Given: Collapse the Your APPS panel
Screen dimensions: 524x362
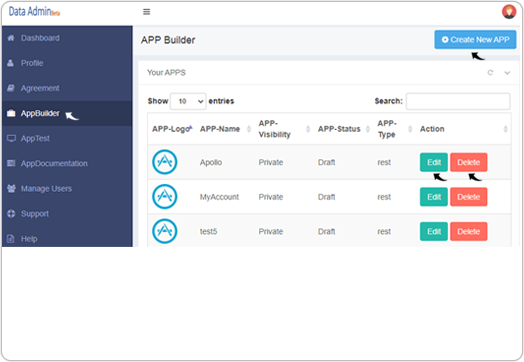Looking at the screenshot, I should (507, 73).
